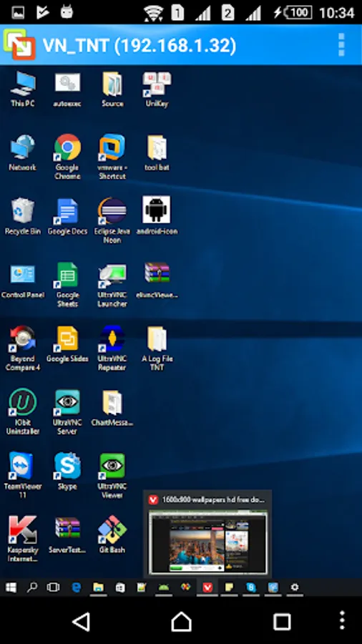The image size is (362, 644).
Task: Open Settings gear in taskbar
Action: point(295,587)
